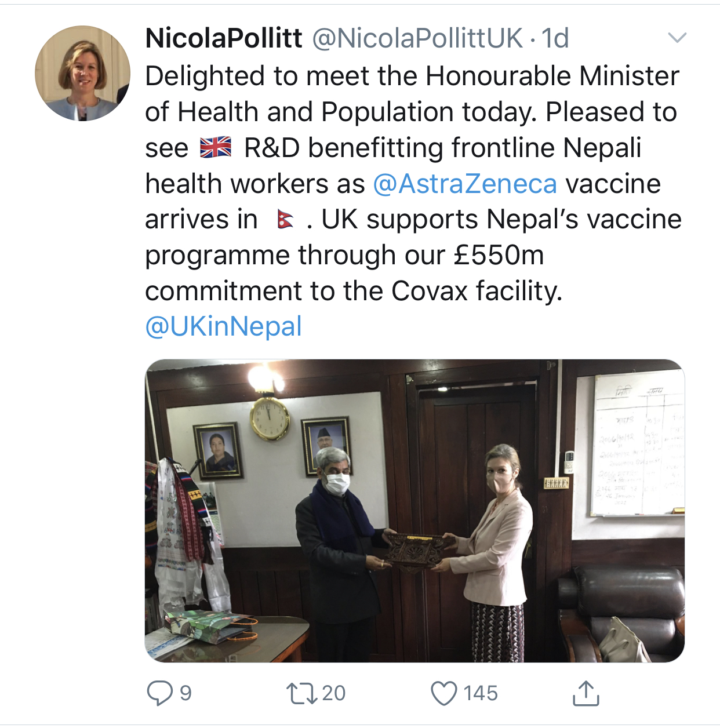The width and height of the screenshot is (720, 728).
Task: Retweet using the arrows icon
Action: click(301, 693)
